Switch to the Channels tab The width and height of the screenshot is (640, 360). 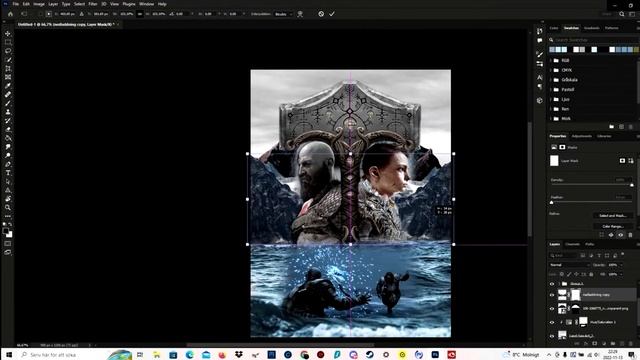pos(572,244)
